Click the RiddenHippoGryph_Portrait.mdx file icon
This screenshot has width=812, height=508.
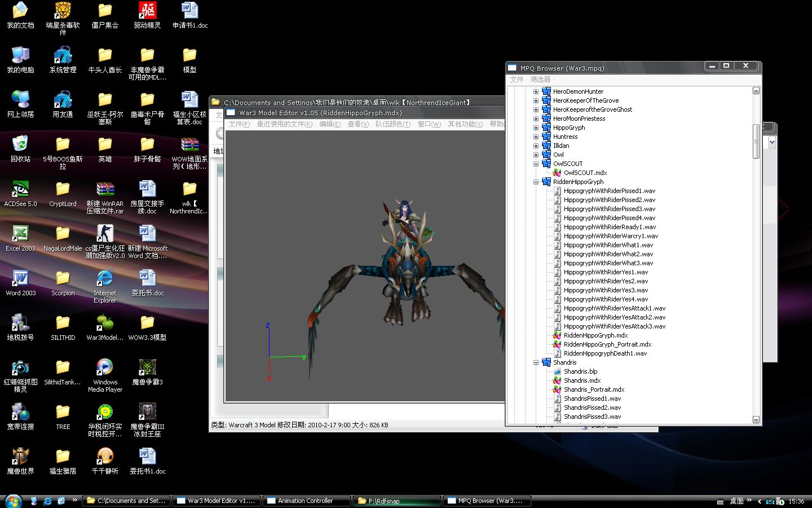point(557,344)
